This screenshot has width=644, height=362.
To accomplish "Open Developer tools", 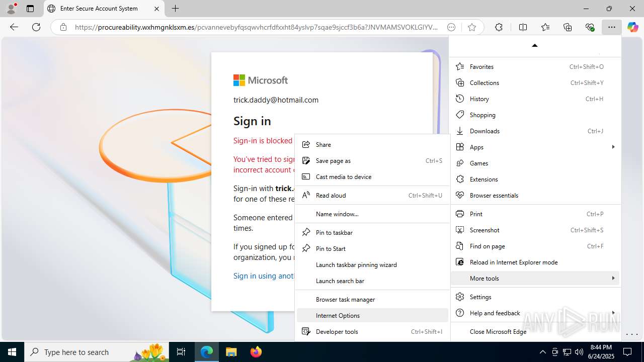I will pos(372,331).
